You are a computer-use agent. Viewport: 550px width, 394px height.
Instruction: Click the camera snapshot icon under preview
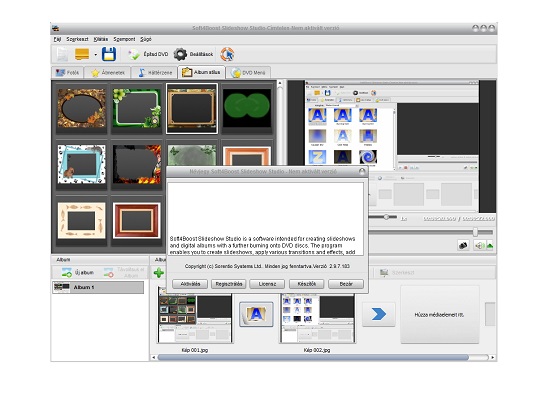click(x=463, y=245)
